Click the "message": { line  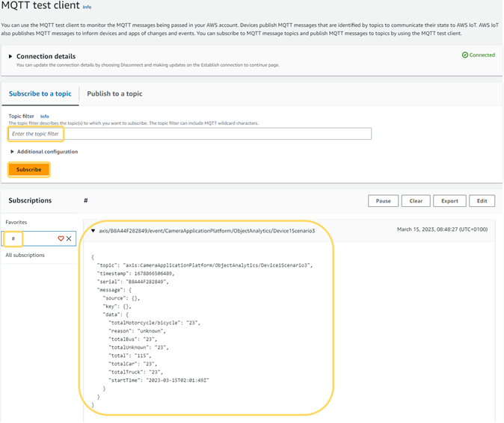pos(114,290)
